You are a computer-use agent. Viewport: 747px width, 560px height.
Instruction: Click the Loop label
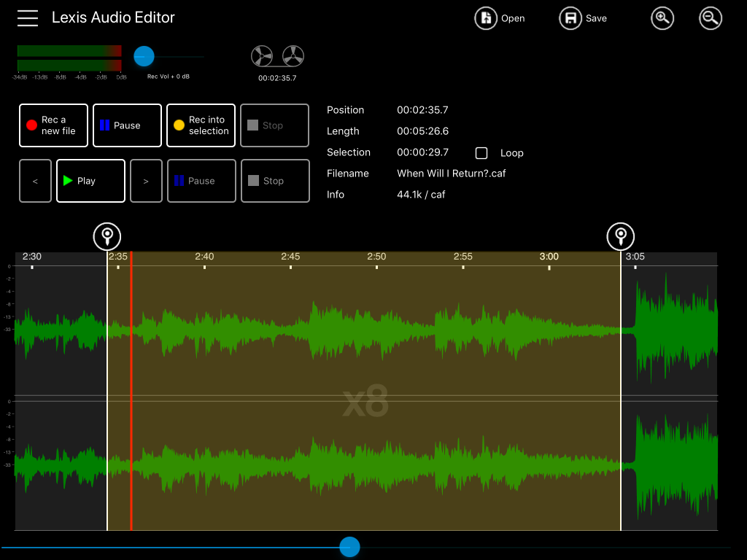[x=511, y=153]
